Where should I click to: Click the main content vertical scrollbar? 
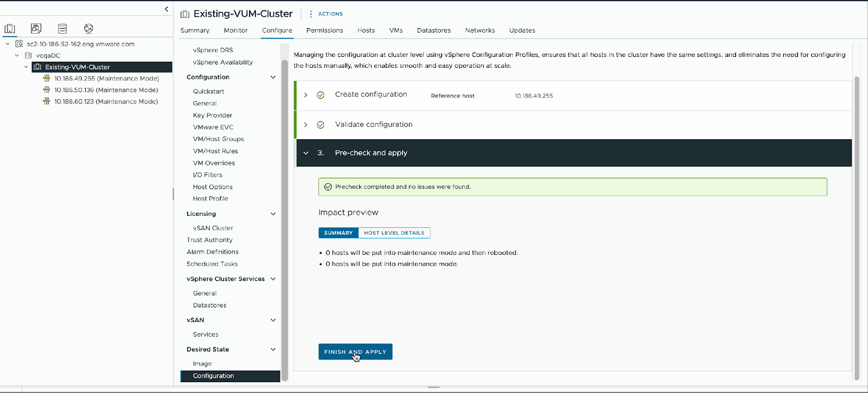tap(857, 228)
